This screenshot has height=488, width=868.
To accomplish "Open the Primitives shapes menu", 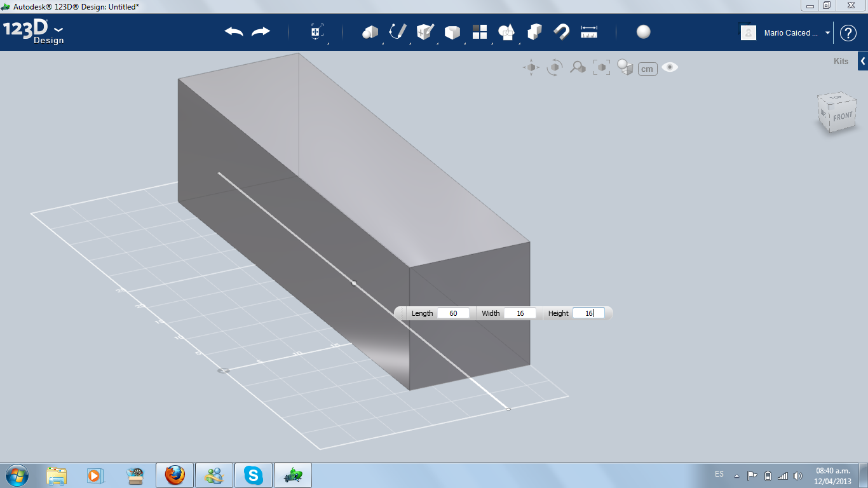I will coord(370,32).
